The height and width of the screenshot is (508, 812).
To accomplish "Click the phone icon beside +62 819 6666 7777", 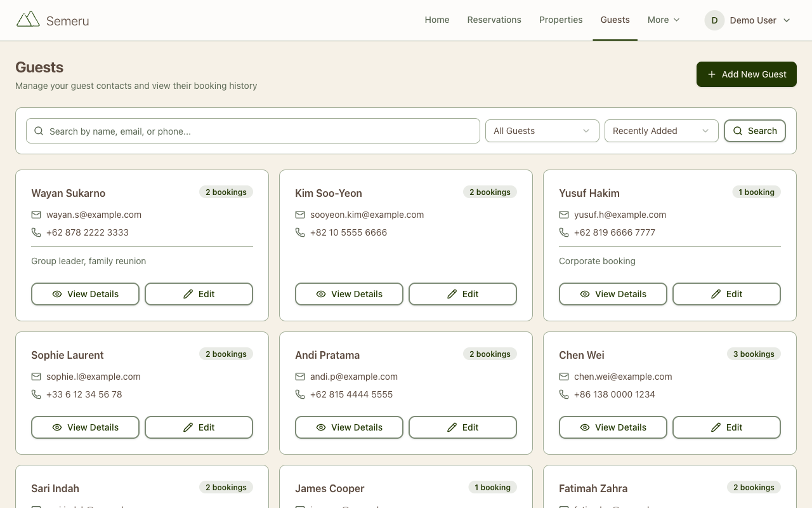I will click(x=564, y=232).
